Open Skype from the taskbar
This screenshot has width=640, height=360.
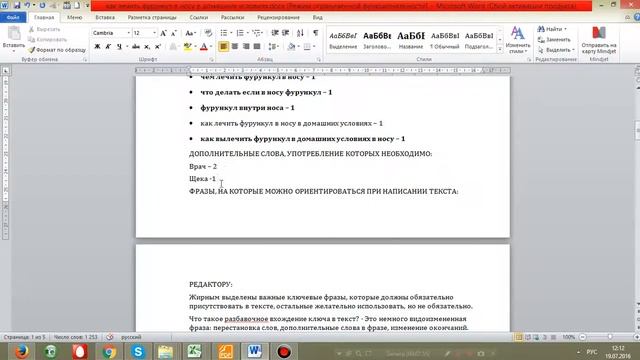[138, 351]
